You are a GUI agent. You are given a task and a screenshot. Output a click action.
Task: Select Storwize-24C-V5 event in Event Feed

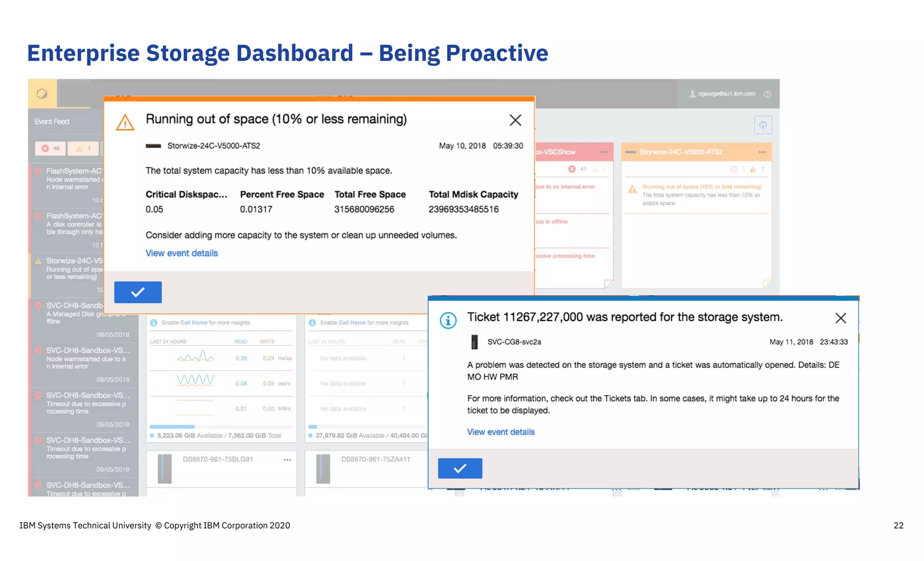click(67, 274)
